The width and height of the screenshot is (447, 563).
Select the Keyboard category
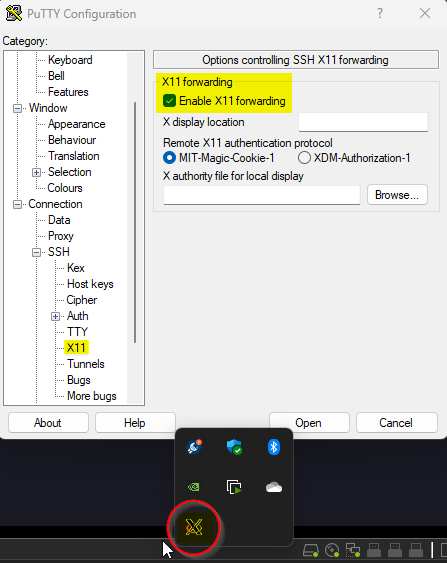(x=70, y=60)
